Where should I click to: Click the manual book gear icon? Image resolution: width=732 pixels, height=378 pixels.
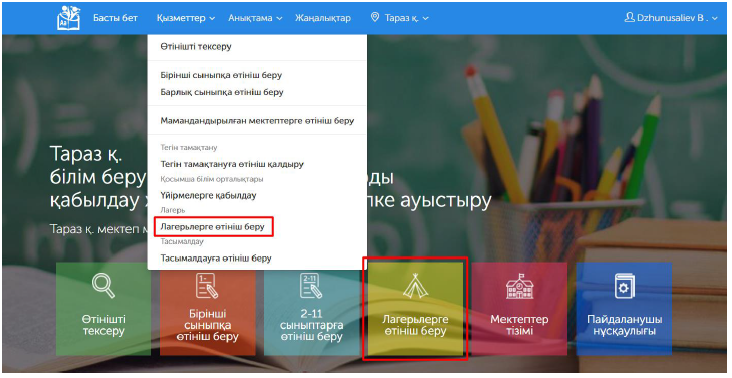[624, 286]
